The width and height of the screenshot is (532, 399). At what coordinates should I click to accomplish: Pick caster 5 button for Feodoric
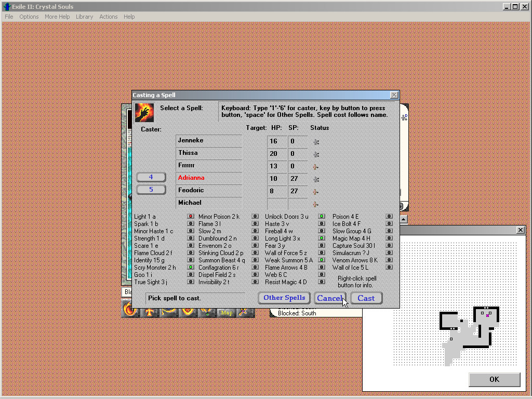pos(151,190)
